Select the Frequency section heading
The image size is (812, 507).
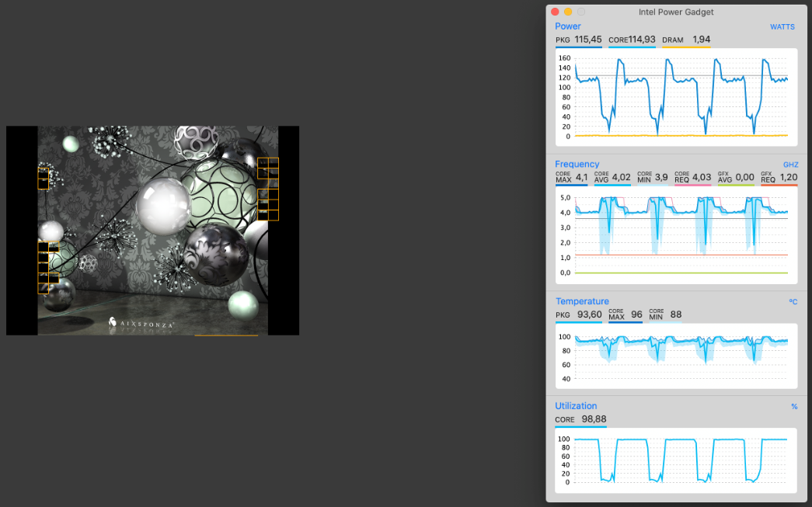(x=577, y=164)
